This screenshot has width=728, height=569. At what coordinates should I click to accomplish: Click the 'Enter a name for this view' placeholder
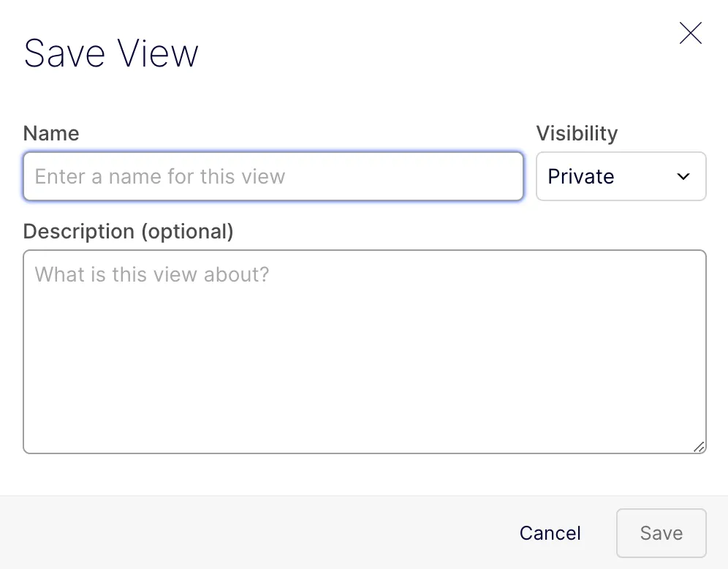[x=160, y=176]
